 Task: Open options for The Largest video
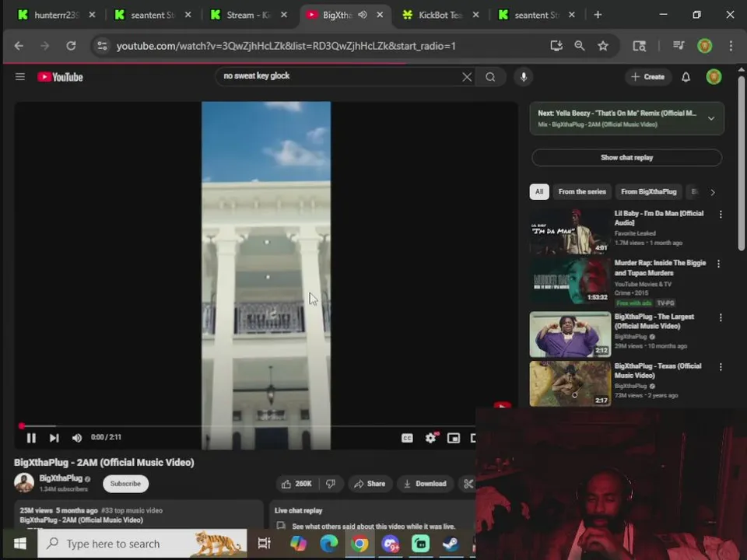tap(721, 317)
